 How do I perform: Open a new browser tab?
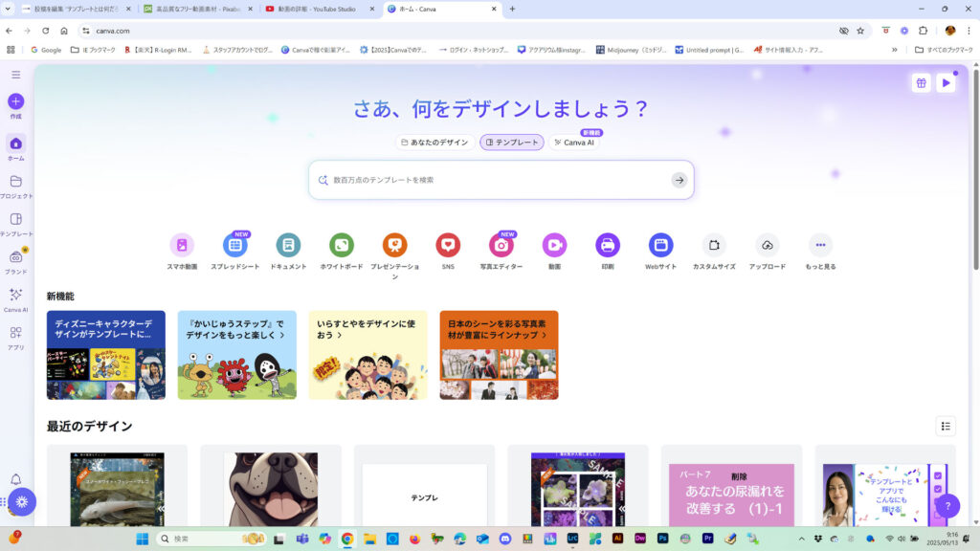[x=513, y=9]
